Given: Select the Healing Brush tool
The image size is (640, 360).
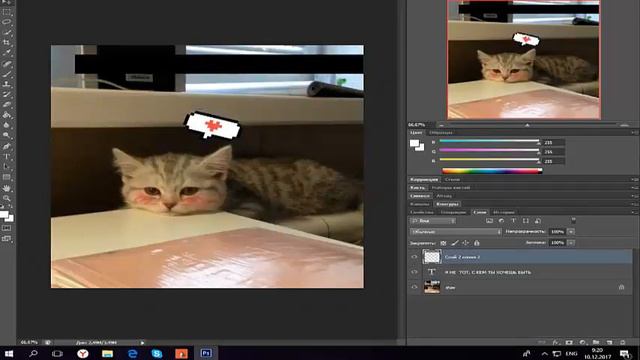Looking at the screenshot, I should tap(7, 64).
